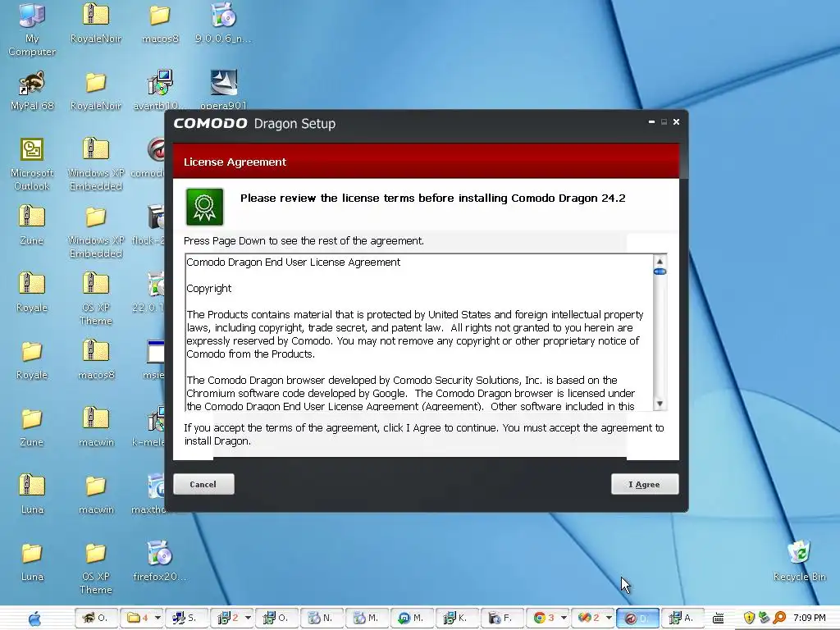
Task: Switch to the Maxthon 'M.' taskbar button
Action: pos(412,619)
